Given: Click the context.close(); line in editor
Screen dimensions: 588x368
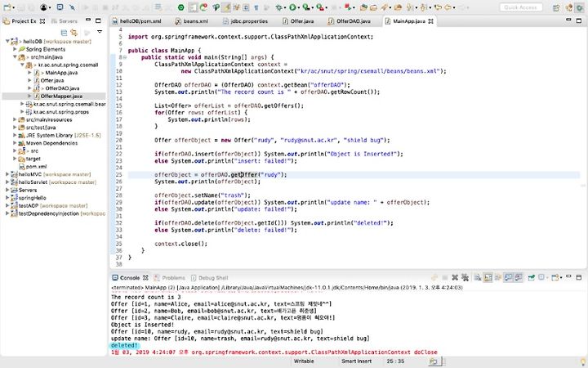Looking at the screenshot, I should 180,244.
